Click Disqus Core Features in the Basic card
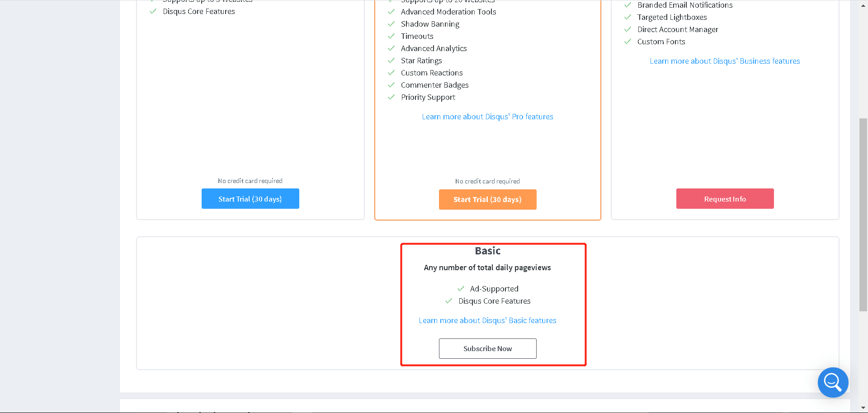This screenshot has height=413, width=868. (495, 301)
